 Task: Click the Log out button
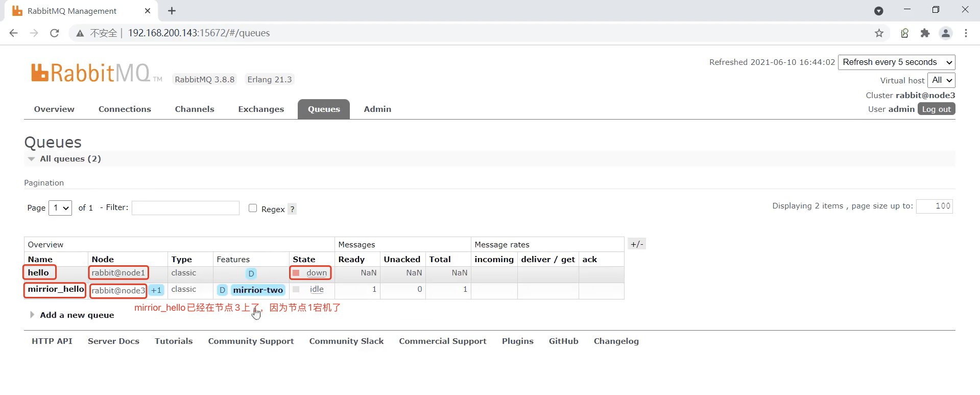point(937,109)
